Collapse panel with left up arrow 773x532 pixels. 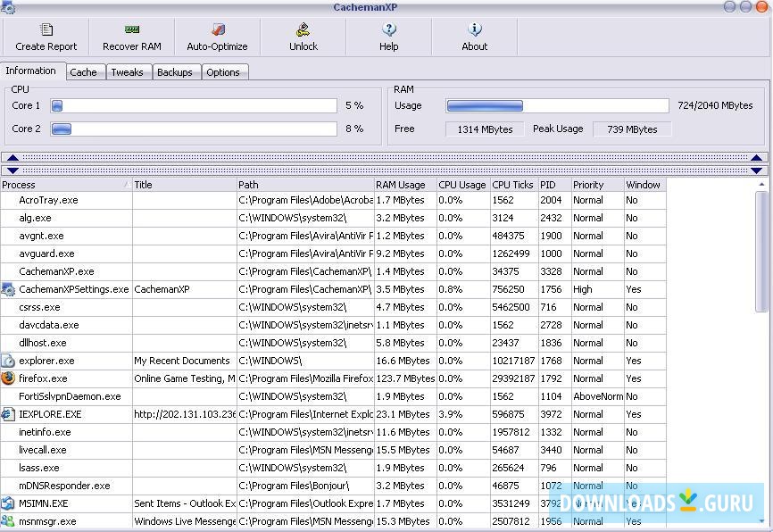[12, 158]
